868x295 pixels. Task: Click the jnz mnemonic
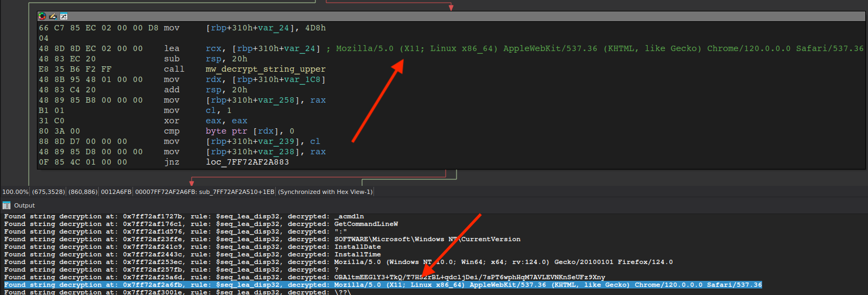click(172, 162)
